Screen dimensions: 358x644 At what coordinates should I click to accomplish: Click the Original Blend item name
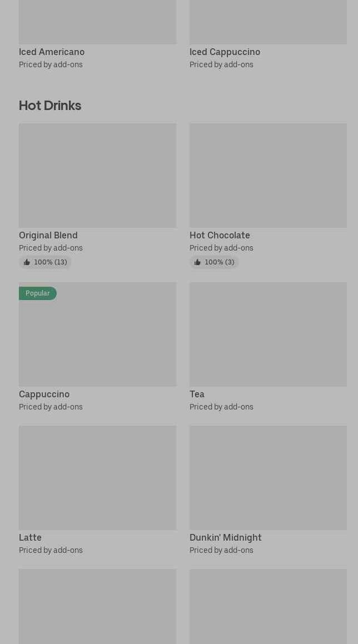tap(48, 236)
